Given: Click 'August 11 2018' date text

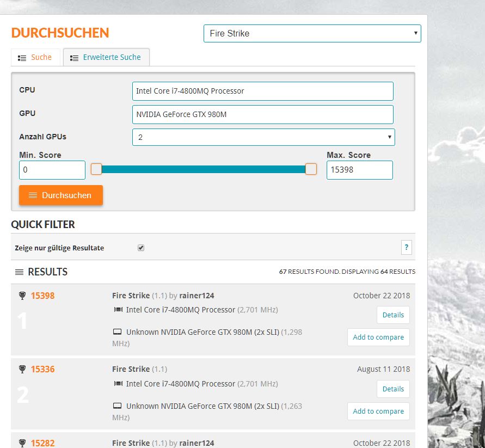Looking at the screenshot, I should pos(383,369).
